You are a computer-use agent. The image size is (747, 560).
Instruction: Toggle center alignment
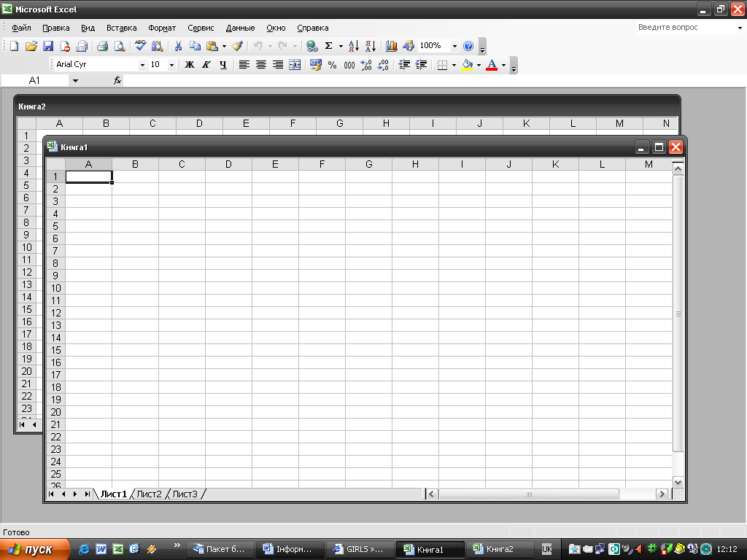(261, 65)
